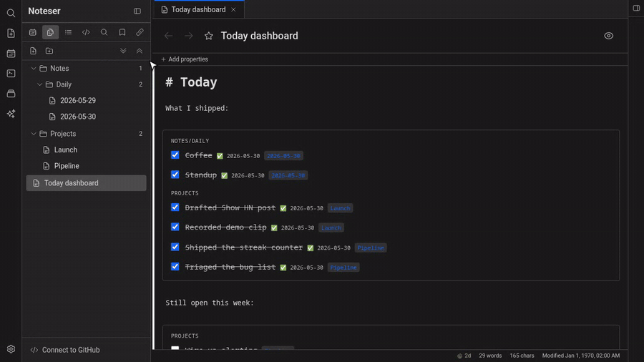Open the terminal panel icon in the left rail

point(11,74)
